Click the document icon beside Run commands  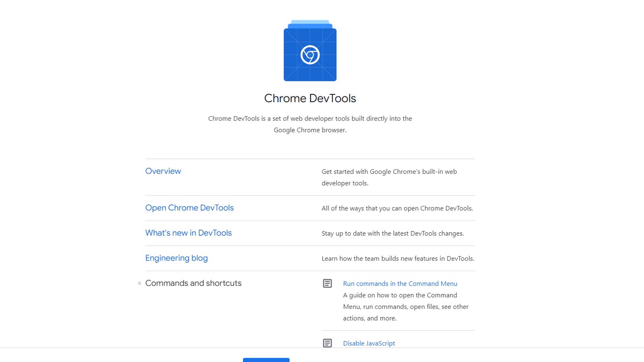[x=328, y=284]
